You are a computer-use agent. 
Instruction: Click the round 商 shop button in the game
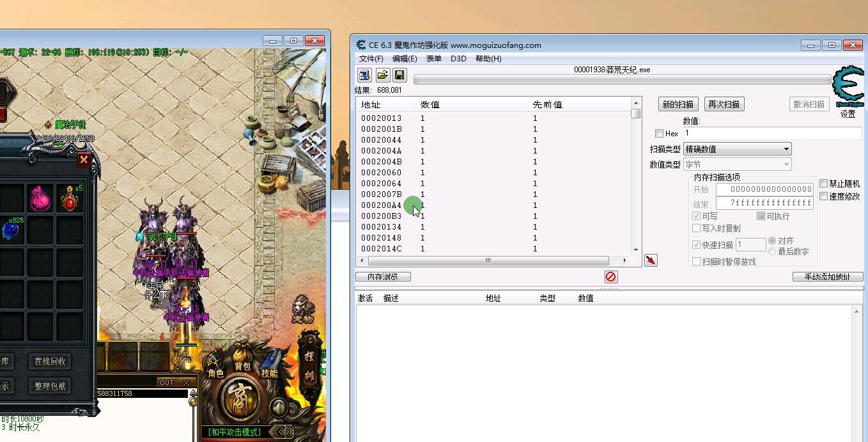click(x=239, y=398)
